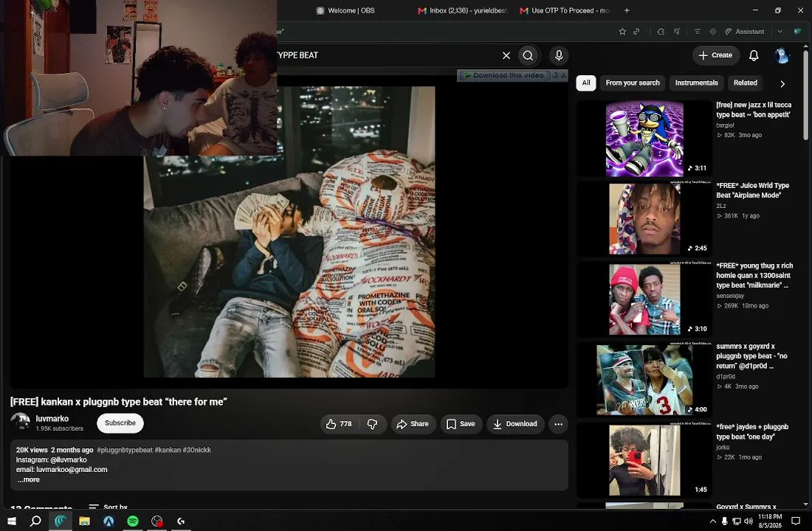The width and height of the screenshot is (812, 531).
Task: Bookmark page with the star icon
Action: [x=622, y=32]
